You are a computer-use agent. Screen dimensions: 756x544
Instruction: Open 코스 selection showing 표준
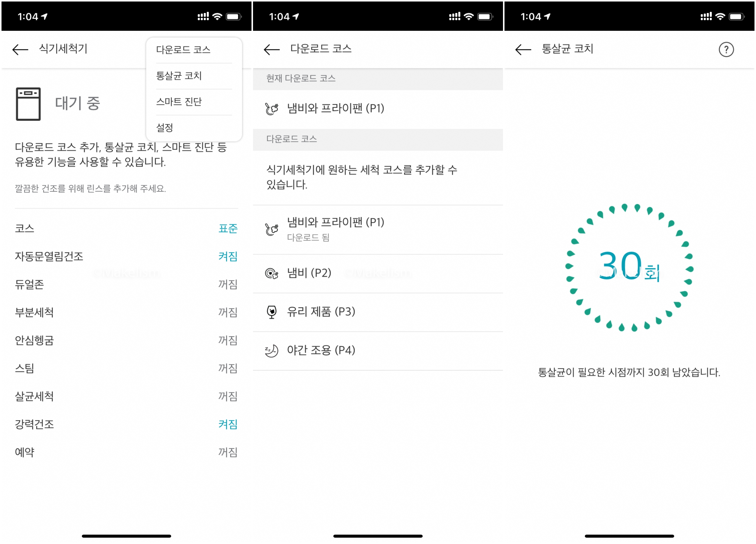(228, 228)
